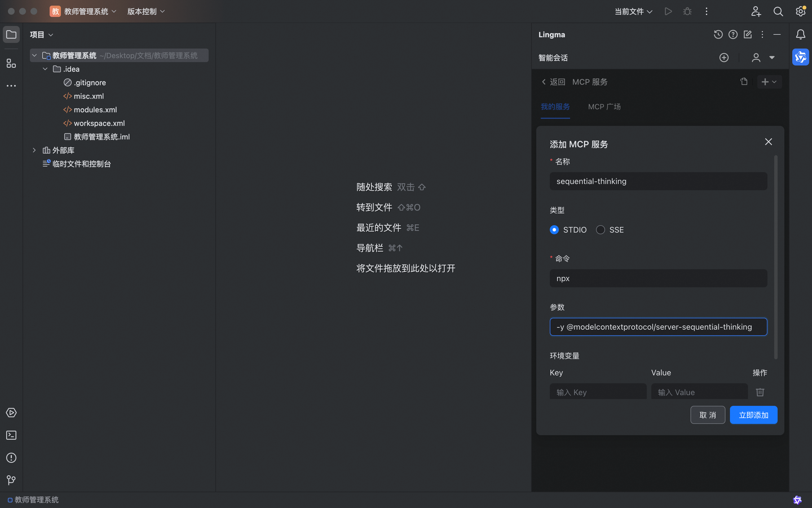Screen dimensions: 812x508
Task: Click the plus-circle new session icon
Action: pyautogui.click(x=724, y=58)
